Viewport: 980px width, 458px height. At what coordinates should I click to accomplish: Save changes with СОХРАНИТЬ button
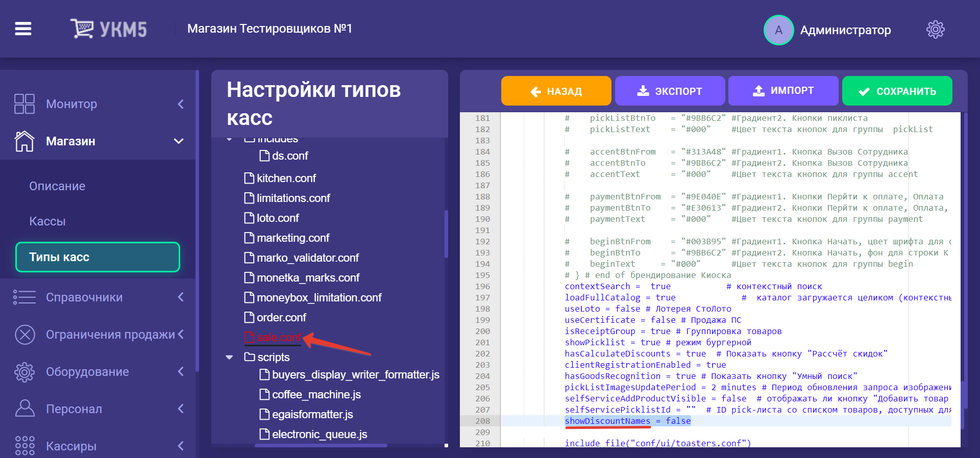897,91
